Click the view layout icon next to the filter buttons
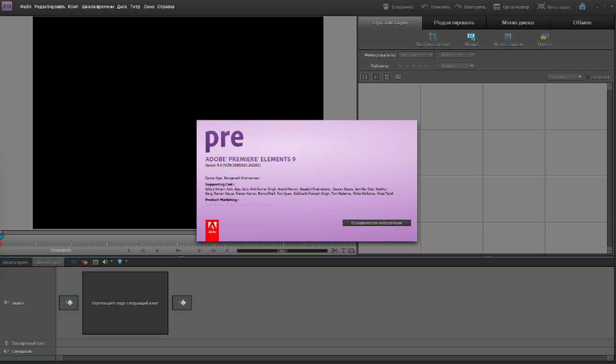The image size is (616, 364). pos(398,77)
